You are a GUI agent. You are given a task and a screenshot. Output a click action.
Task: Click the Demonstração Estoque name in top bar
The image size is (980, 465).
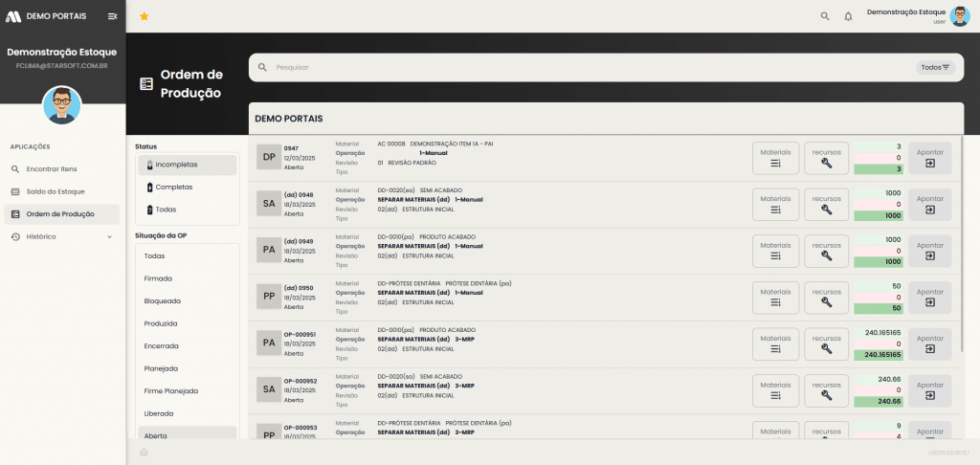(906, 11)
